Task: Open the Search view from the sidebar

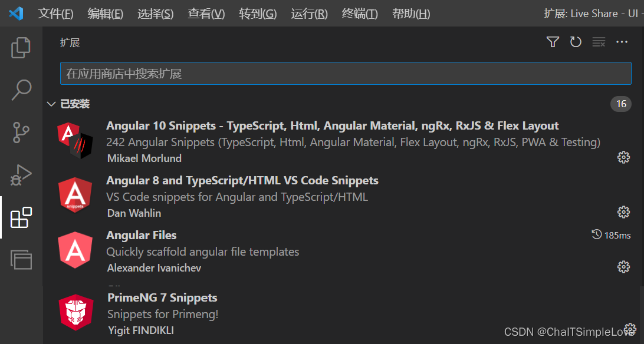Action: click(21, 90)
